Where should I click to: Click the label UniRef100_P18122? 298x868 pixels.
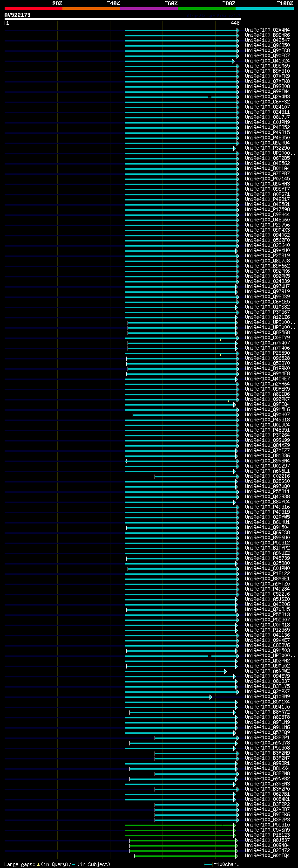pos(267,574)
